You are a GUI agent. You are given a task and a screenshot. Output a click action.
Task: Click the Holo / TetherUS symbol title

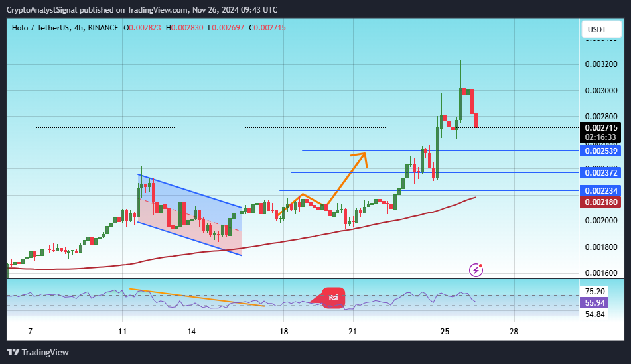pyautogui.click(x=40, y=28)
